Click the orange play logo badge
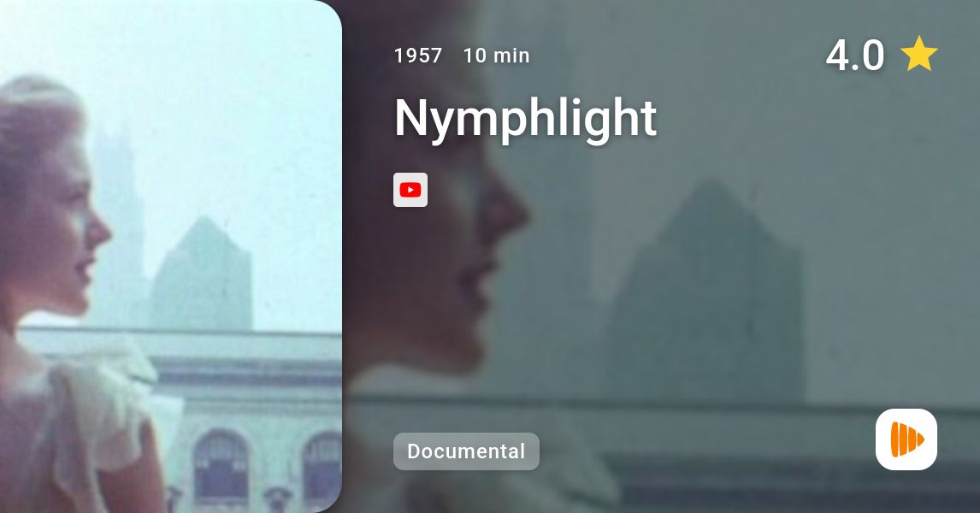Viewport: 980px width, 513px height. click(906, 439)
